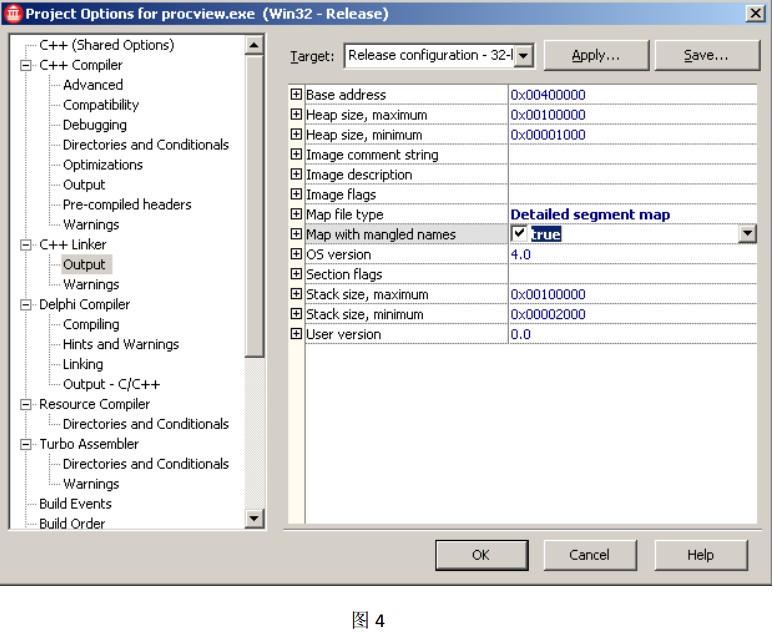
Task: Open the mangled names value dropdown arrow
Action: point(746,234)
